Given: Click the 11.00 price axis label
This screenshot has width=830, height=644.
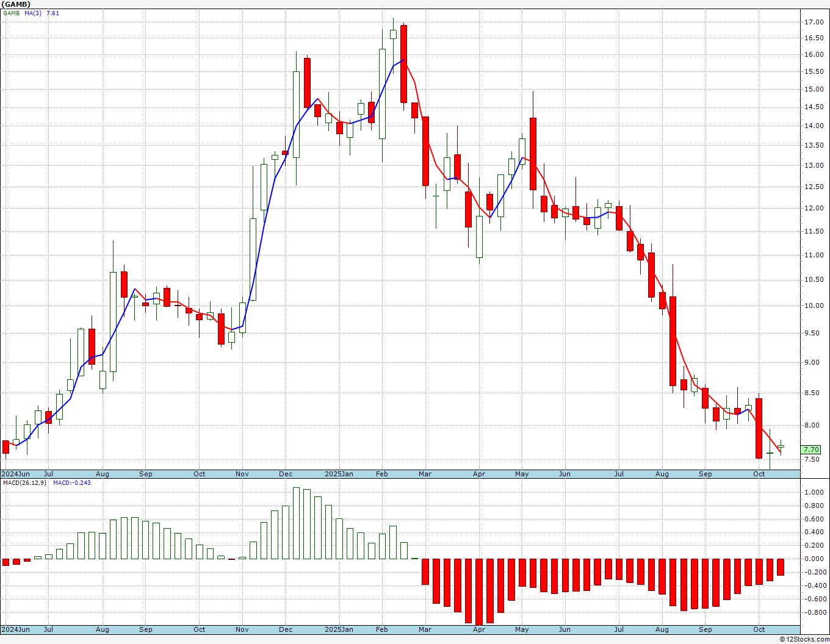Looking at the screenshot, I should (x=814, y=255).
